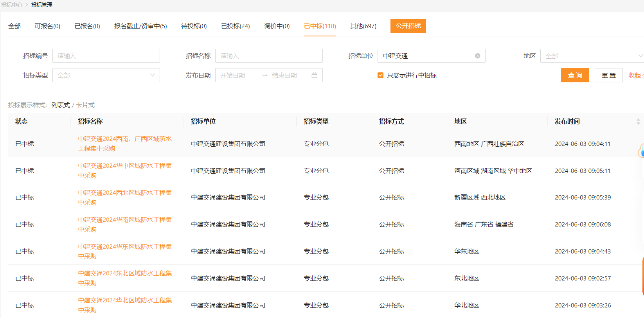
Task: Toggle sort on the 发布时间 column
Action: point(638,122)
